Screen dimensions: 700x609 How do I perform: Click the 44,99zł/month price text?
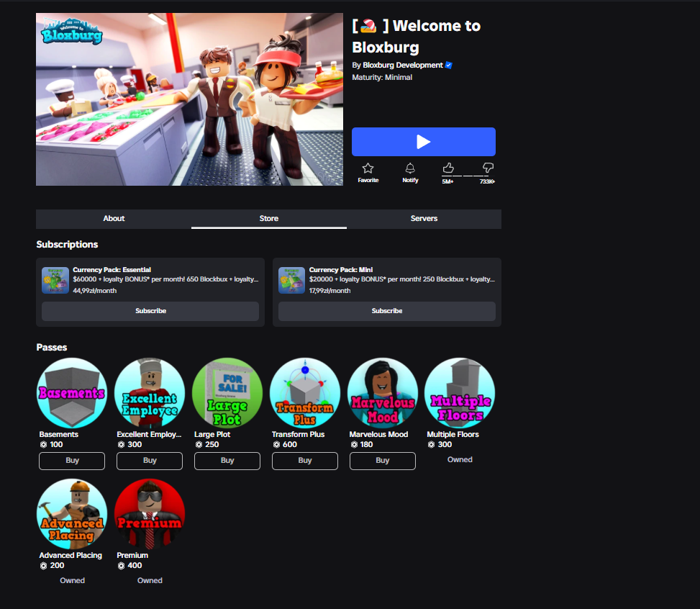(95, 291)
